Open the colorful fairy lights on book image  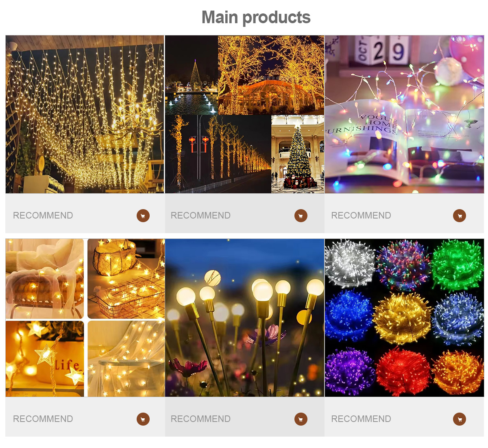click(404, 114)
